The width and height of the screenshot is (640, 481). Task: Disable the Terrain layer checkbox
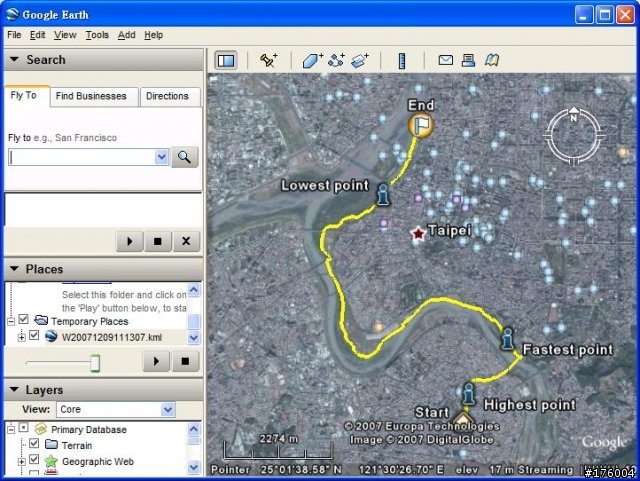(x=34, y=443)
